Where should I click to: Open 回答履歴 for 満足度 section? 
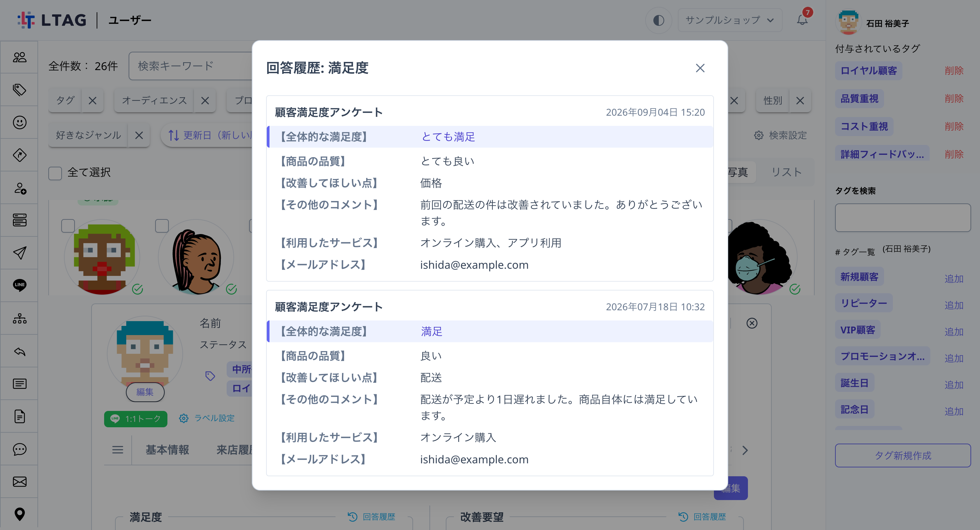[372, 517]
